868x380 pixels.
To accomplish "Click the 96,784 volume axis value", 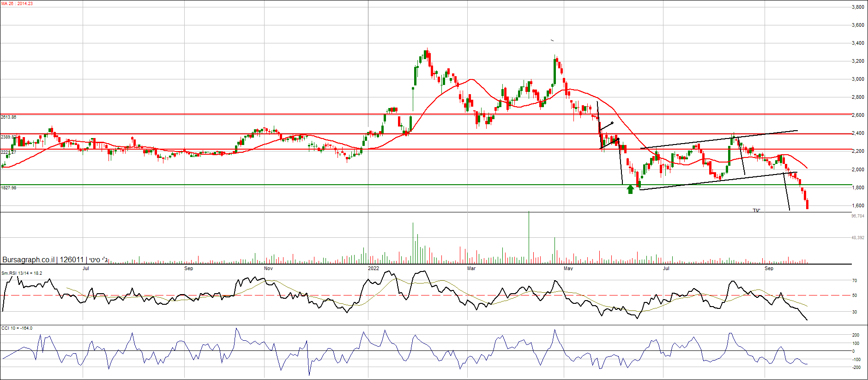I will coord(858,216).
